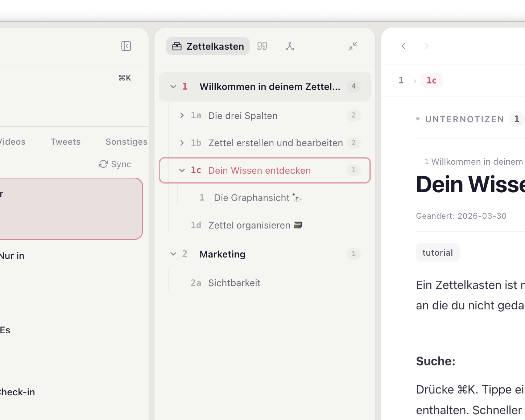This screenshot has width=525, height=420.
Task: Click the Suche: heading
Action: click(x=435, y=361)
